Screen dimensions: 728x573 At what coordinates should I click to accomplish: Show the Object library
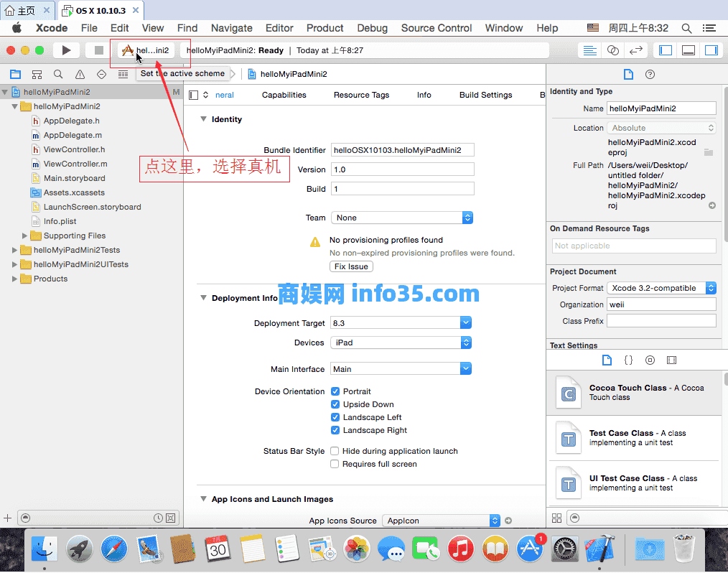pos(650,360)
